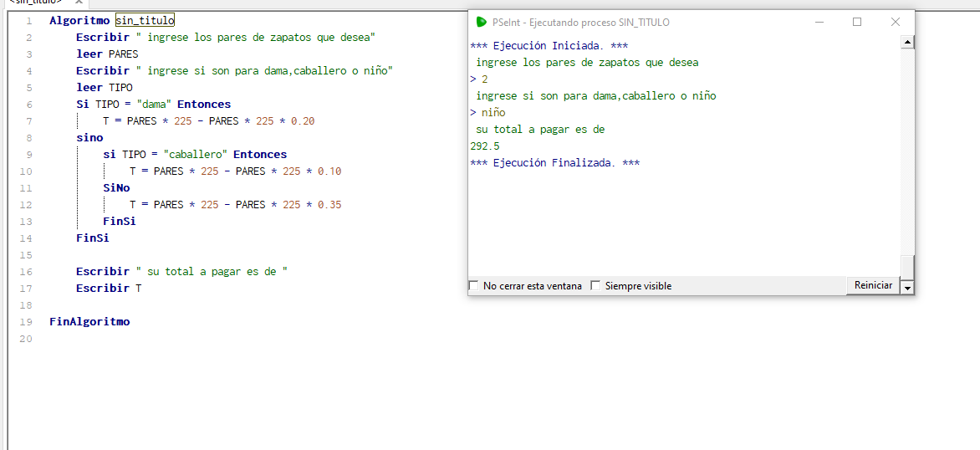Screen dimensions: 980x450
Task: Click the inner 'FinSi' on line 13
Action: click(120, 222)
